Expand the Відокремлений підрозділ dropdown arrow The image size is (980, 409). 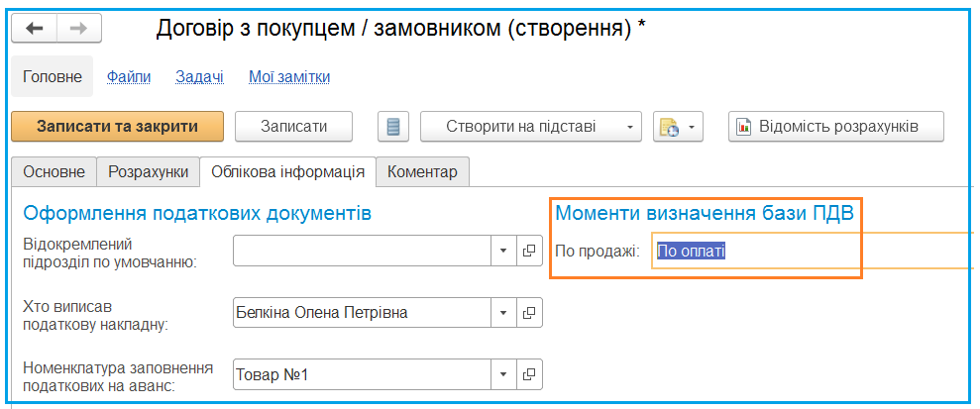click(503, 251)
